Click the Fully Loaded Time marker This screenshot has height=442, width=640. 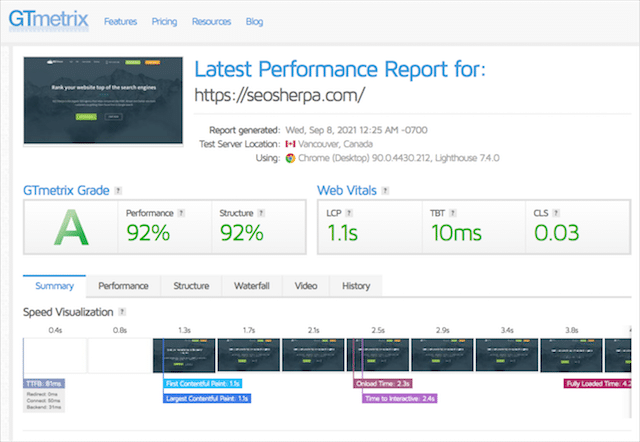coord(597,383)
